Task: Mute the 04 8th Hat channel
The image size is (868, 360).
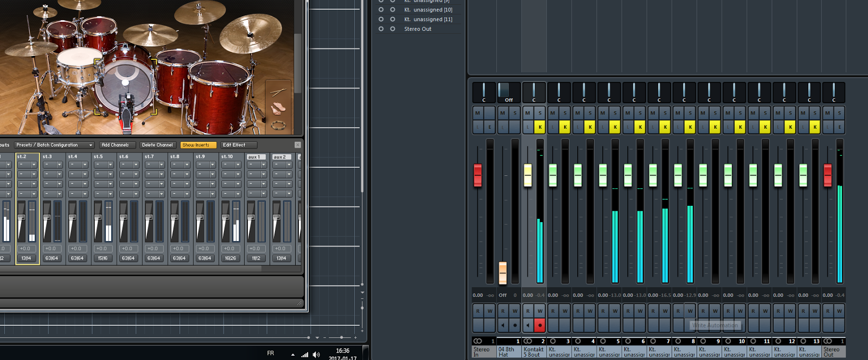Action: [503, 113]
